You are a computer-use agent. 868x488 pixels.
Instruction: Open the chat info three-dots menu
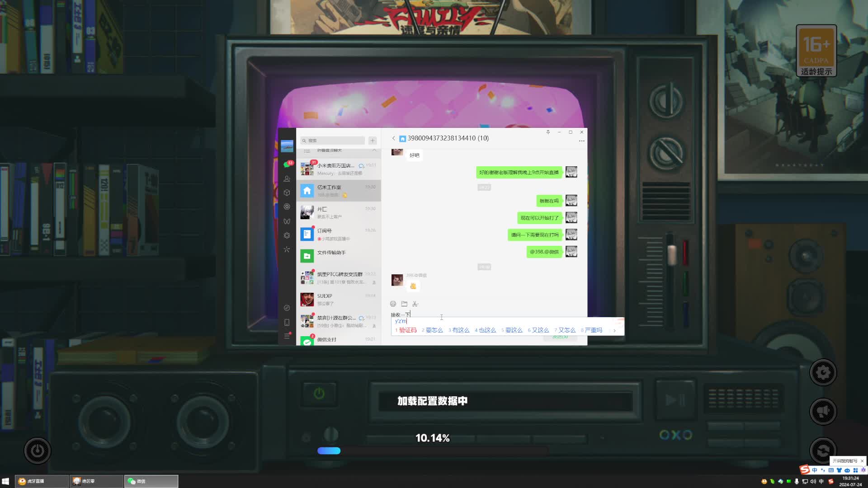point(581,141)
